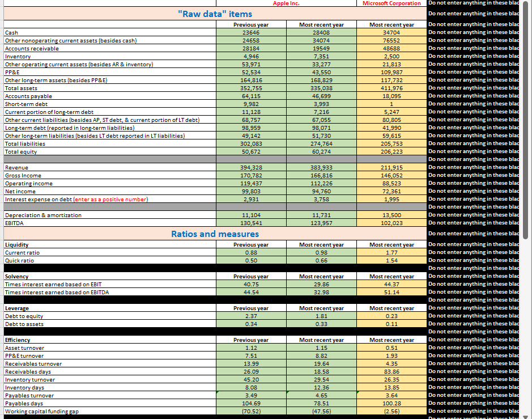The width and height of the screenshot is (532, 419).
Task: Select the Quick ratio value 0.66
Action: click(x=321, y=260)
